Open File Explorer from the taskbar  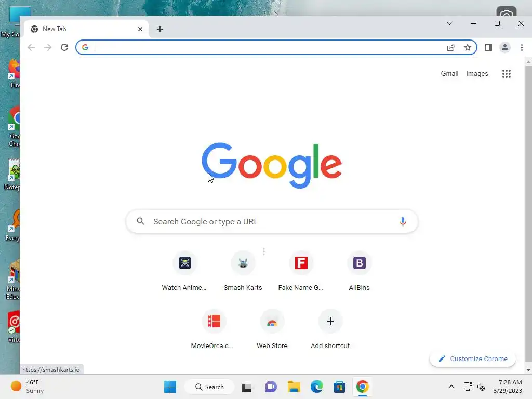coord(294,387)
